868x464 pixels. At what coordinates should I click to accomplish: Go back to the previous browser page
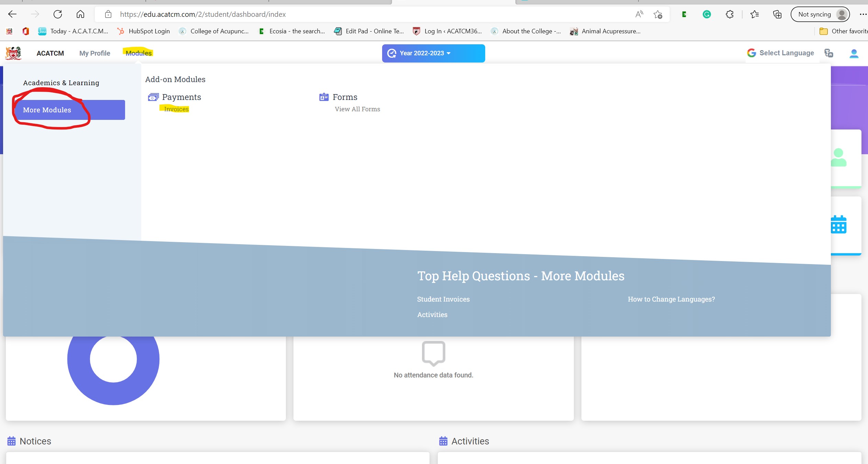pyautogui.click(x=12, y=14)
